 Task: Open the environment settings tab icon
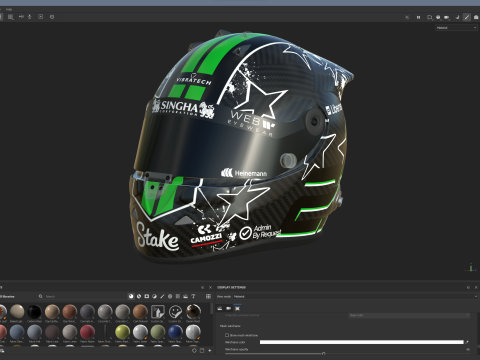pyautogui.click(x=220, y=308)
